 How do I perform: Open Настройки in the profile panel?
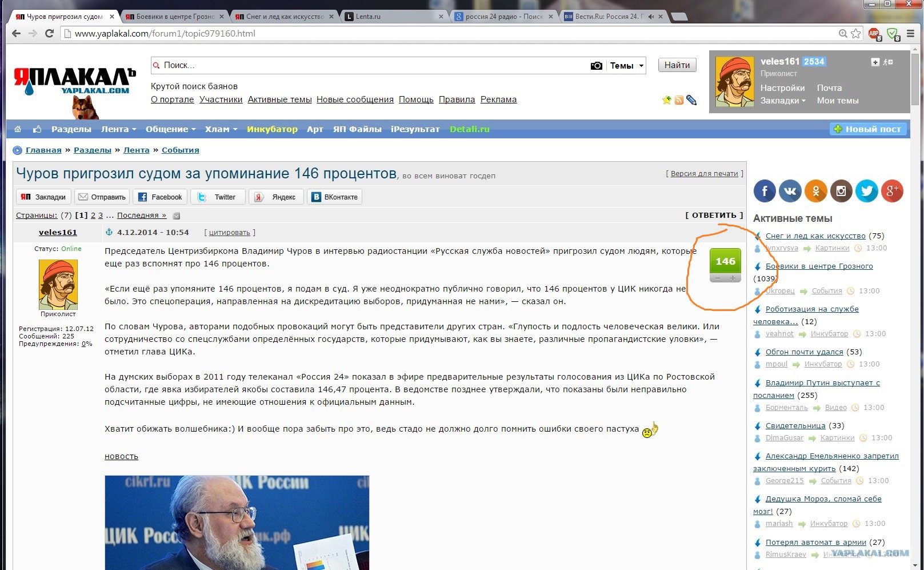click(x=782, y=88)
